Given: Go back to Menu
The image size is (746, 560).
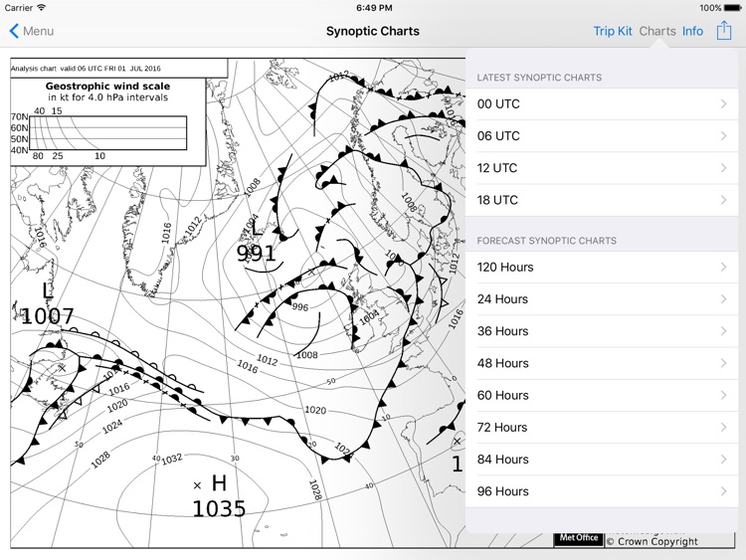Looking at the screenshot, I should click(x=32, y=31).
